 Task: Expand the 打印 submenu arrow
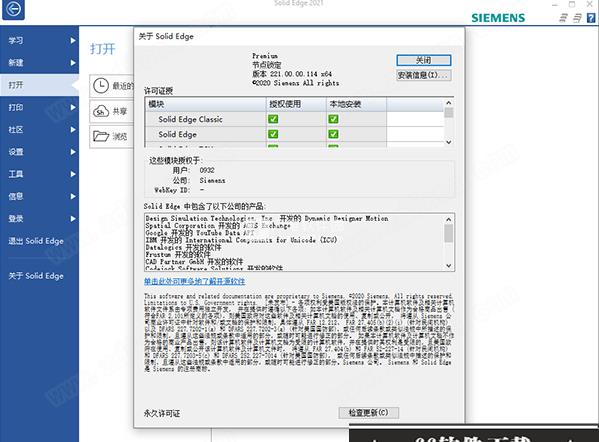(x=73, y=107)
